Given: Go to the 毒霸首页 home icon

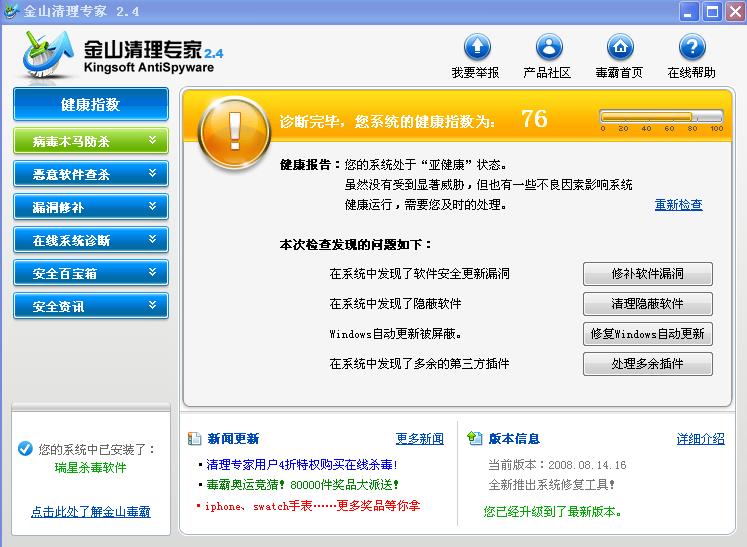Looking at the screenshot, I should click(x=620, y=47).
